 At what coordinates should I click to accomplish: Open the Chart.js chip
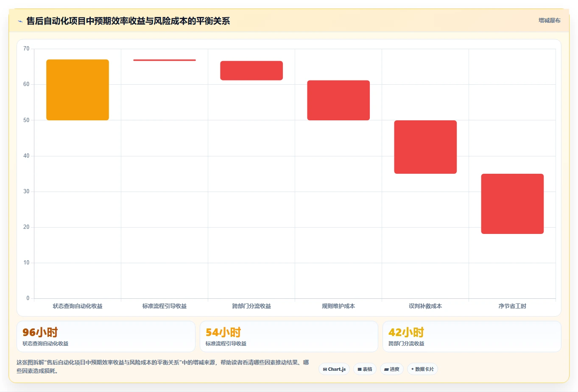point(334,369)
